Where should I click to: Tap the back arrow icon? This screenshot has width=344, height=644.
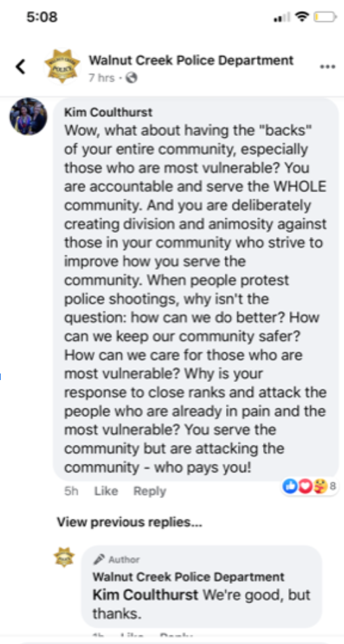click(x=20, y=67)
